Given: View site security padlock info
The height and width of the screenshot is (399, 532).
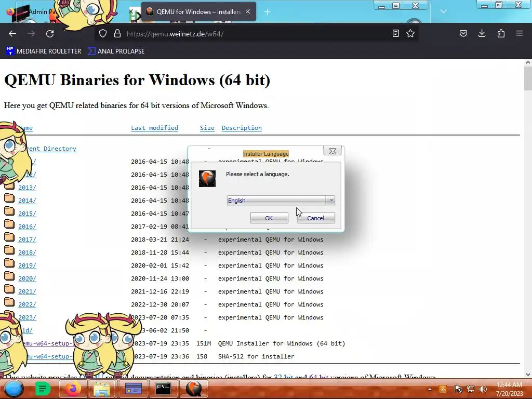Looking at the screenshot, I should click(x=117, y=34).
